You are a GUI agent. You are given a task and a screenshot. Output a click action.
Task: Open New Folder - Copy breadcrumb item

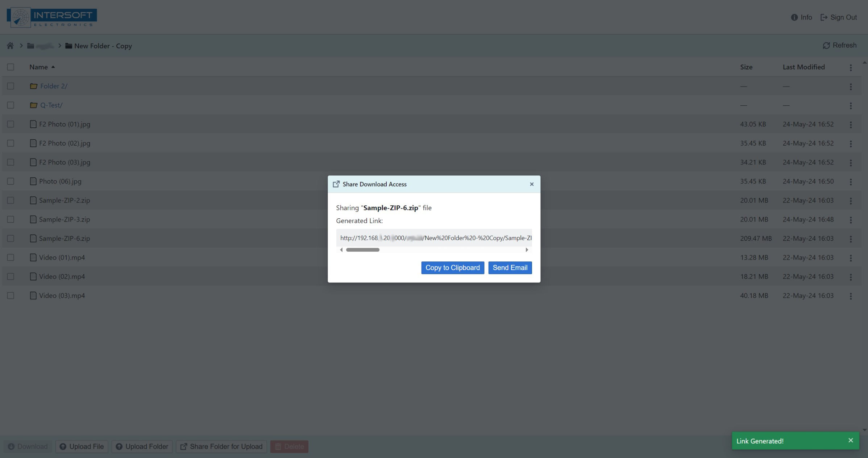pos(103,46)
